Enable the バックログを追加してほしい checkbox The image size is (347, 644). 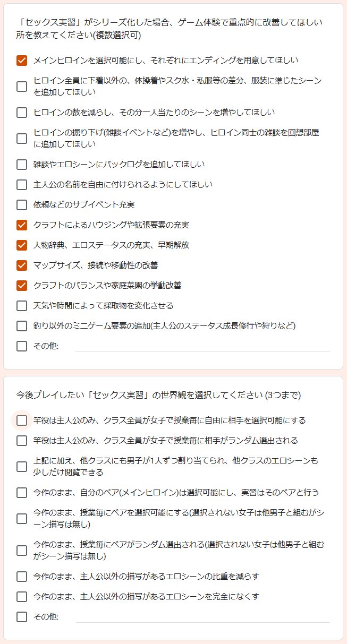[22, 165]
